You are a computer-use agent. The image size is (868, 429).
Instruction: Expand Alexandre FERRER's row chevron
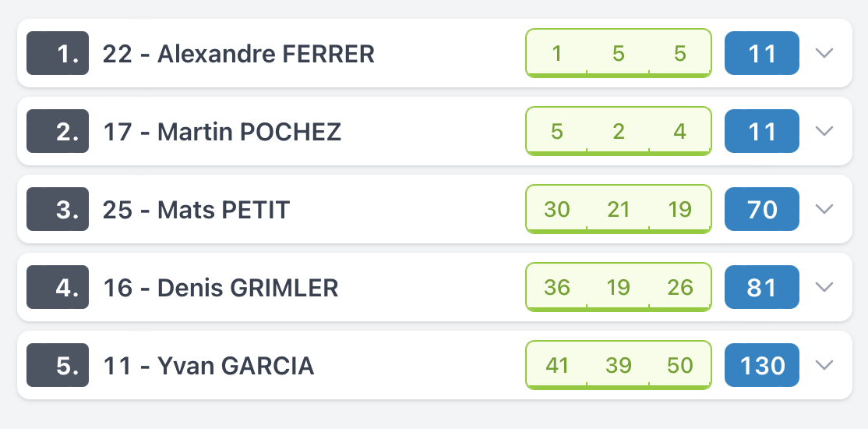824,53
